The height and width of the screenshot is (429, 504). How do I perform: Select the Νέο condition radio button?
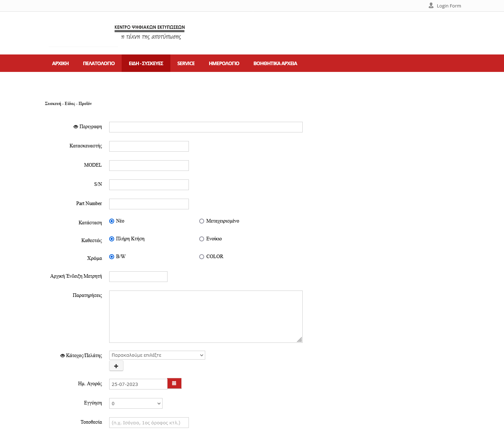tap(112, 221)
